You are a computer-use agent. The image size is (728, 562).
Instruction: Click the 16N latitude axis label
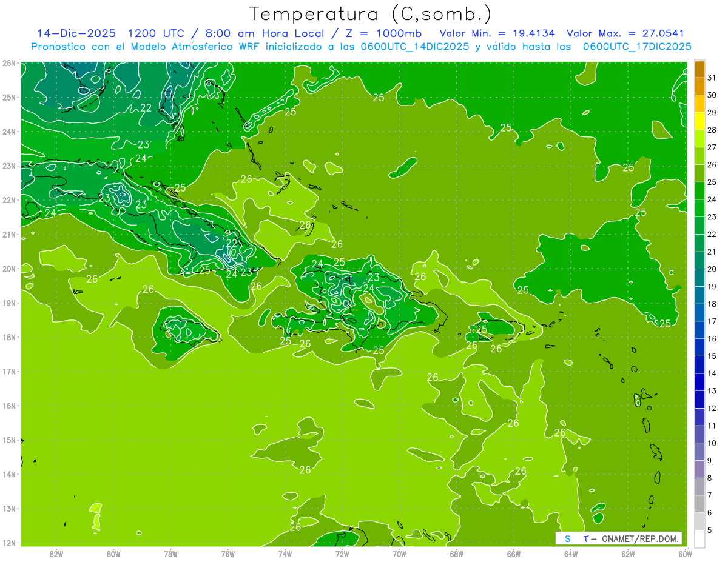(x=9, y=406)
